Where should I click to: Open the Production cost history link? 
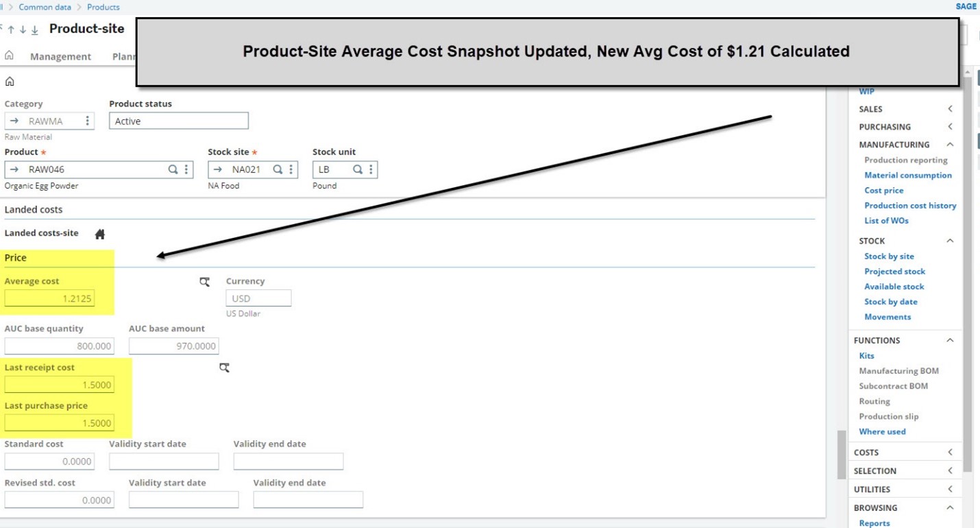(910, 205)
